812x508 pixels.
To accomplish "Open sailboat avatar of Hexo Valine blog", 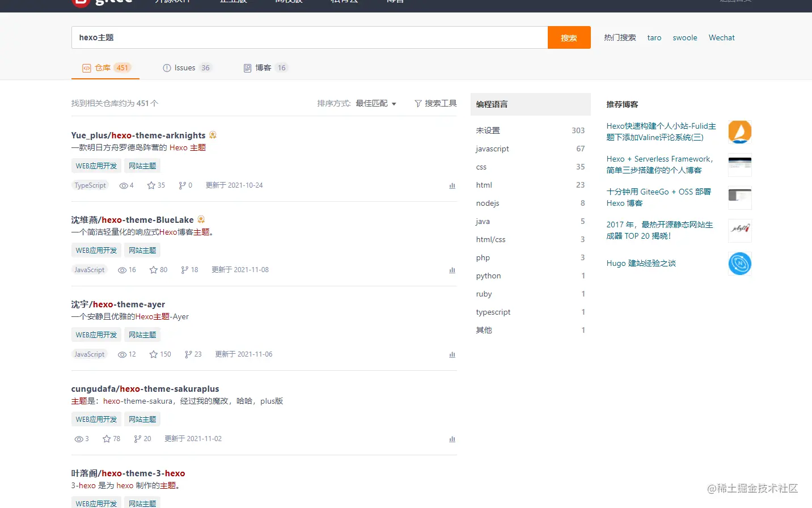I will 739,132.
